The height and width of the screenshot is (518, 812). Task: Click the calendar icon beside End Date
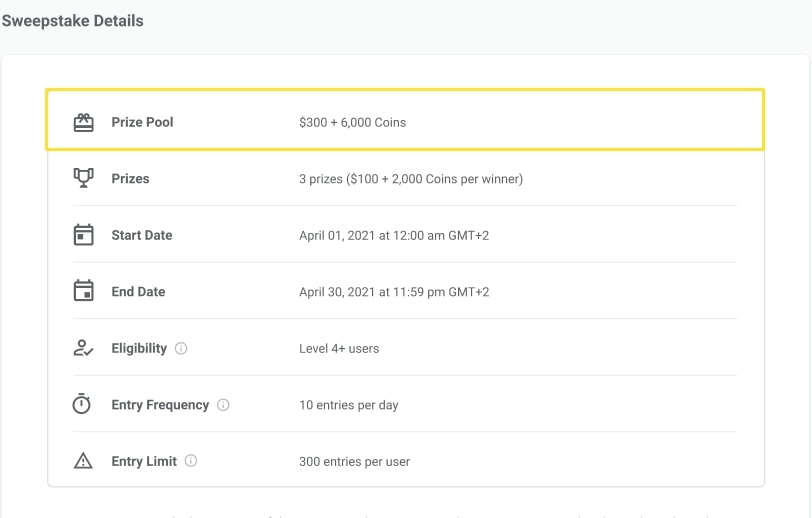tap(84, 292)
